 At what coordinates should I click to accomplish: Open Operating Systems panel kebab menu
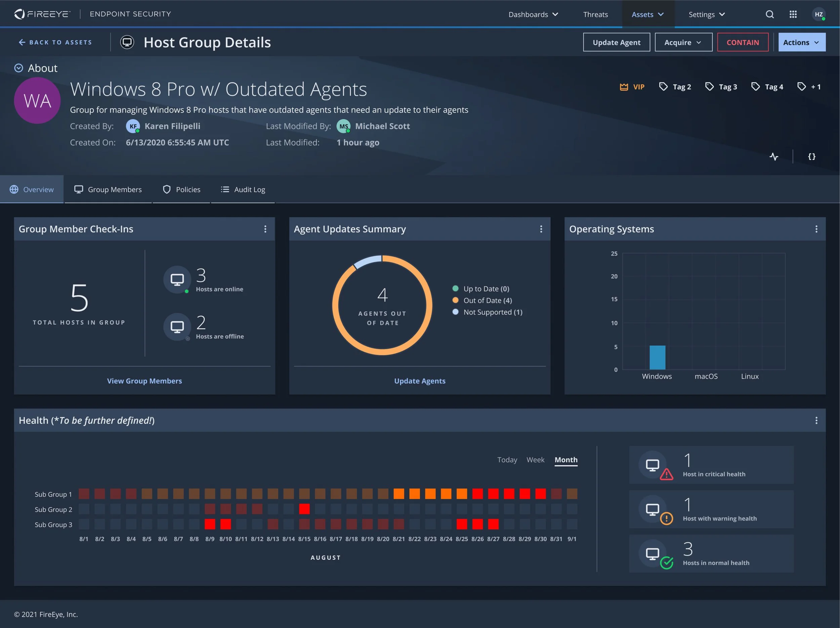pos(816,229)
